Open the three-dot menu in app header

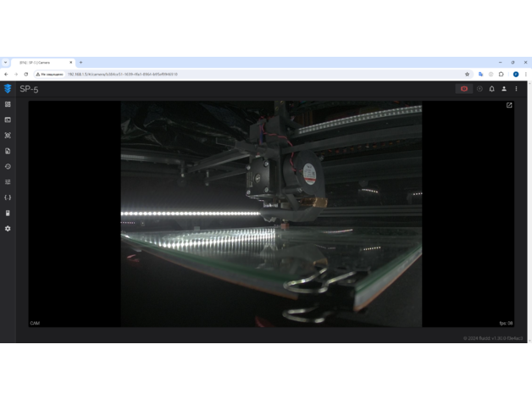tap(516, 89)
